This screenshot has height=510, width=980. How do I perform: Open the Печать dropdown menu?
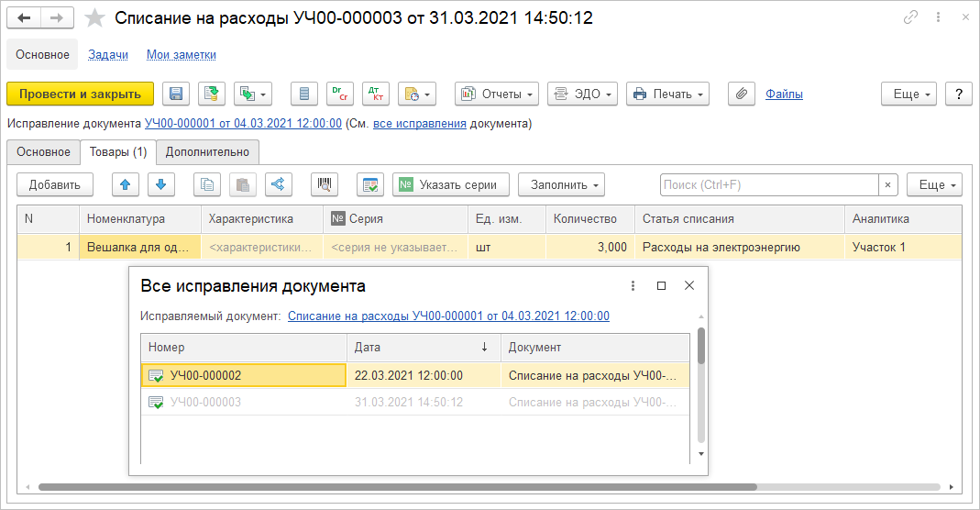pyautogui.click(x=667, y=94)
